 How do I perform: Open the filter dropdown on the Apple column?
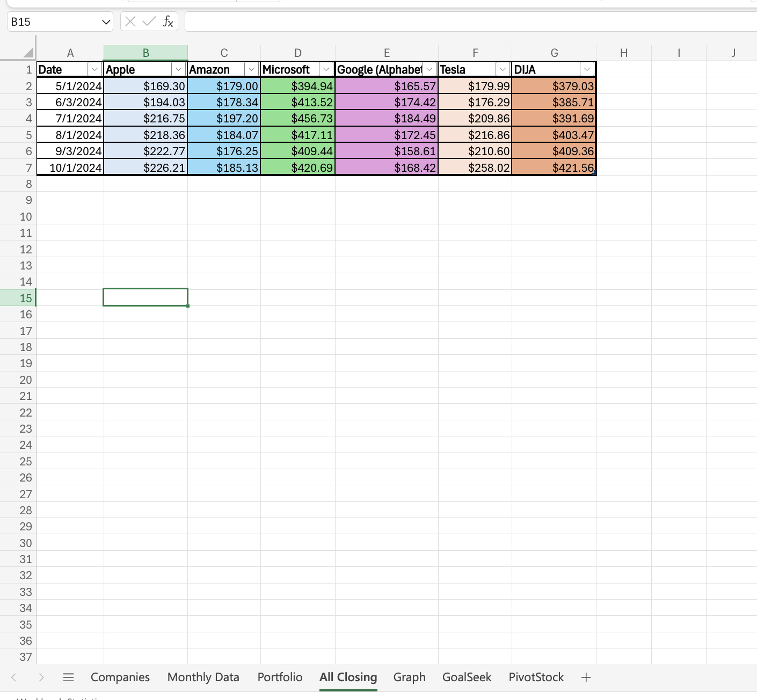point(179,69)
